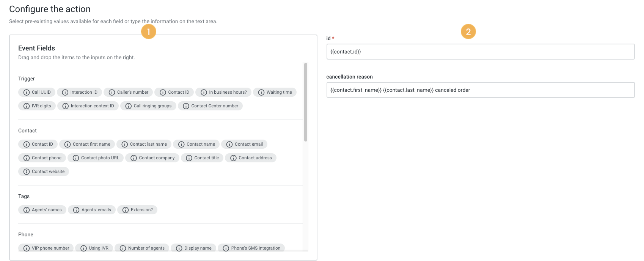Open info icon on Interaction context ID

click(65, 106)
